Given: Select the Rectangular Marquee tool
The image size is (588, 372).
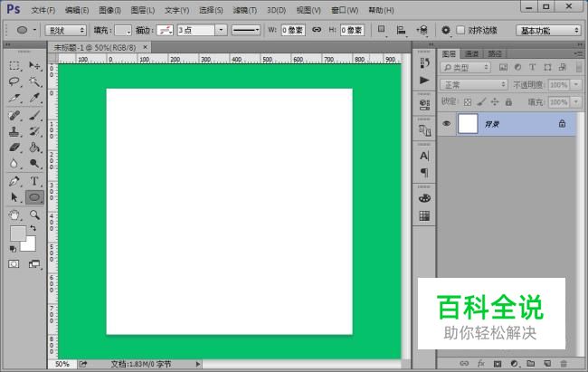Looking at the screenshot, I should (14, 66).
